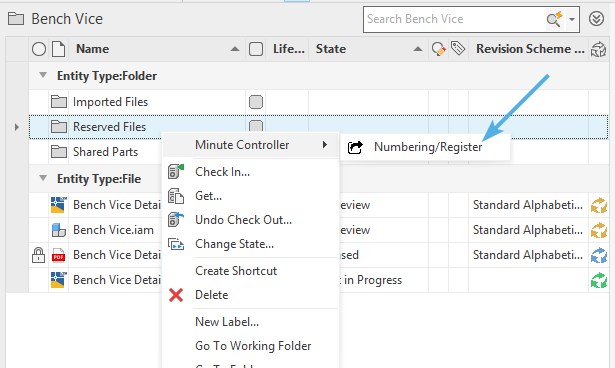The width and height of the screenshot is (615, 368).
Task: Open the State column sort arrow
Action: [x=418, y=49]
